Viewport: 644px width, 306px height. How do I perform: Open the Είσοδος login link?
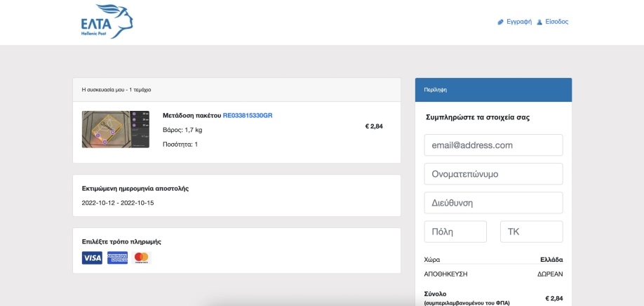point(557,22)
